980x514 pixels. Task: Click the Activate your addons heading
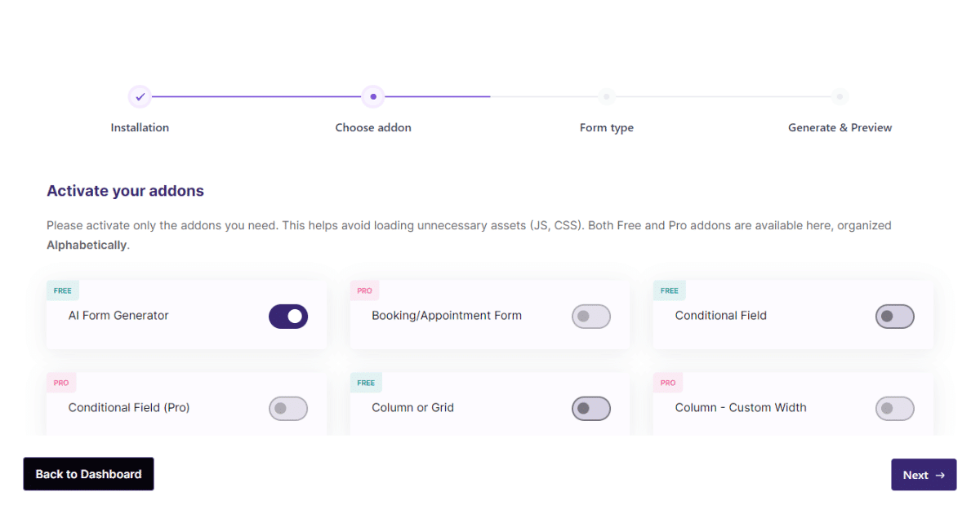pos(125,190)
